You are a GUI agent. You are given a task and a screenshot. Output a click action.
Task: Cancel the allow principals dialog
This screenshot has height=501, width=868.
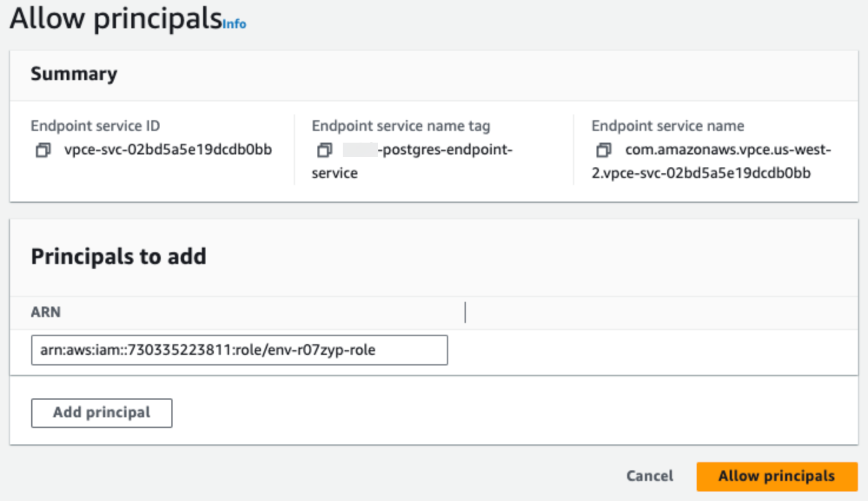click(x=650, y=476)
